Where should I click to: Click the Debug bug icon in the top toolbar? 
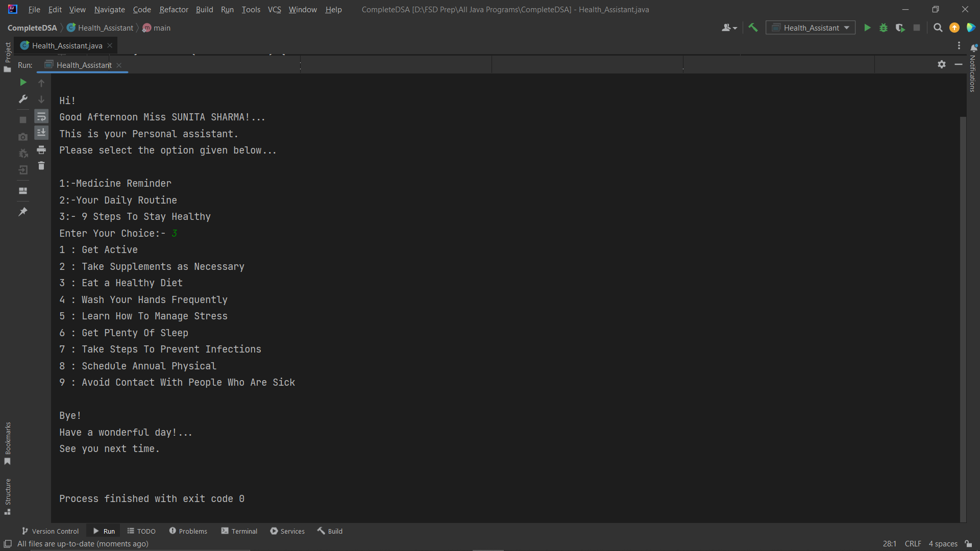884,28
